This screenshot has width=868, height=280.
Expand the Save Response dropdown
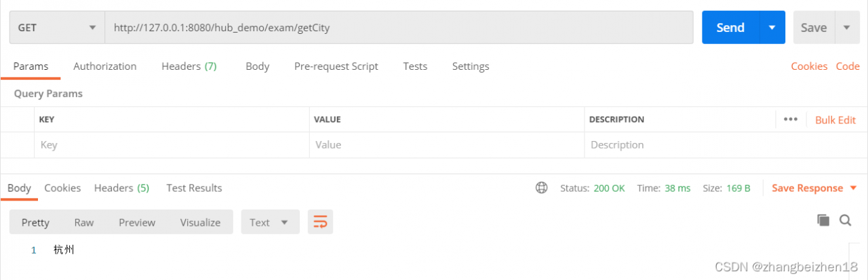(x=807, y=188)
